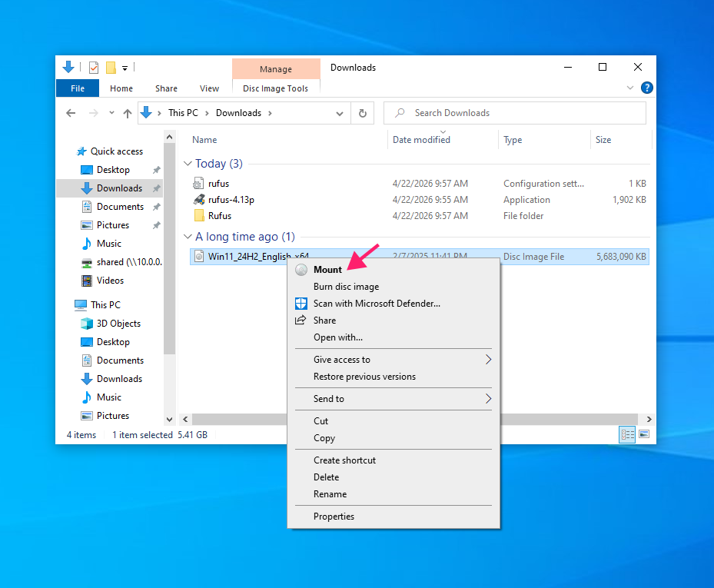Viewport: 714px width, 588px height.
Task: Click the New folder quick access icon
Action: click(x=111, y=68)
